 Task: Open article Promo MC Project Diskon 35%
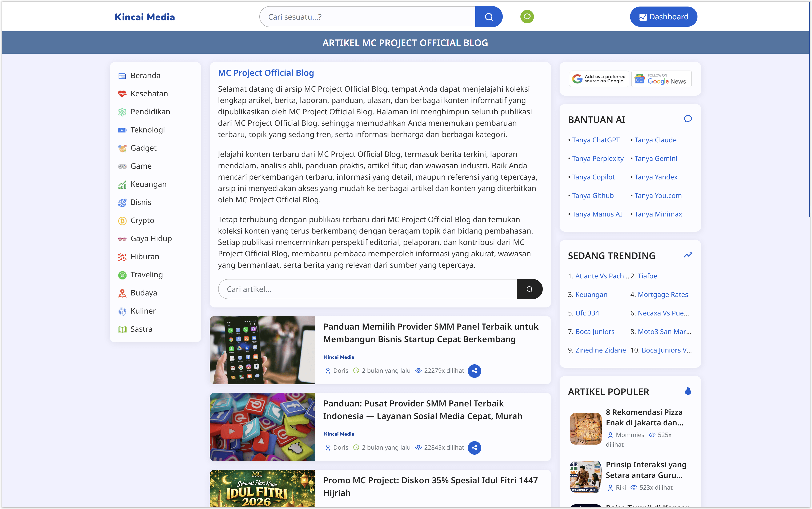[x=430, y=487]
